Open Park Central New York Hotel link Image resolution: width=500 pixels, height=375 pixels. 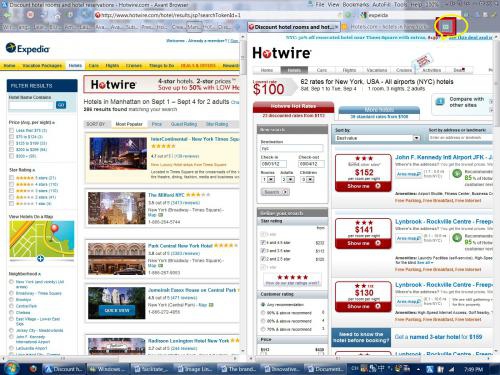click(180, 246)
